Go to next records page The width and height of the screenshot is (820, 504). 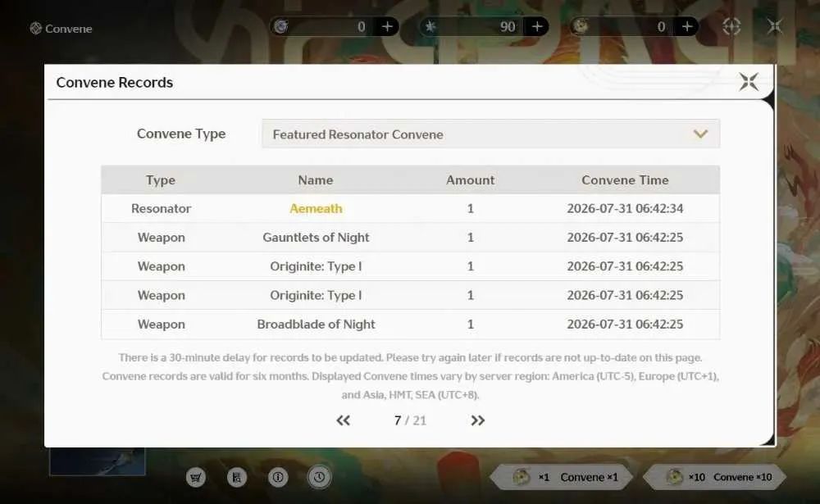click(x=477, y=420)
